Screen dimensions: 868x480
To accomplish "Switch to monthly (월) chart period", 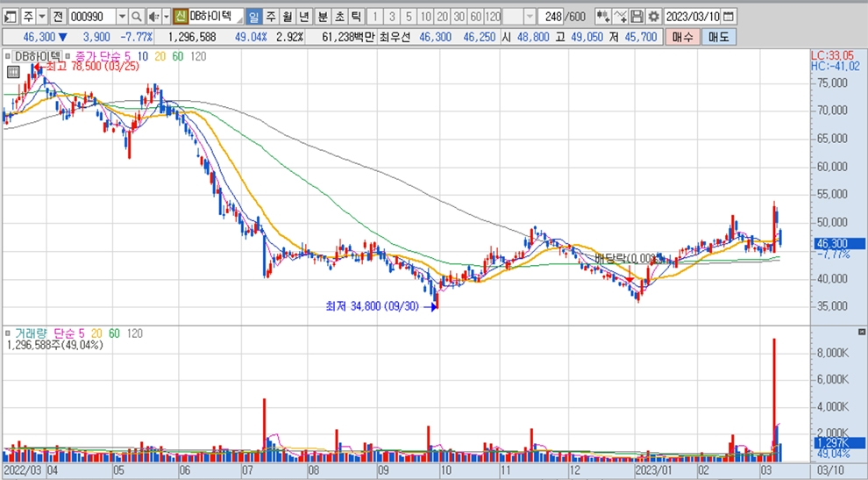I will point(286,17).
